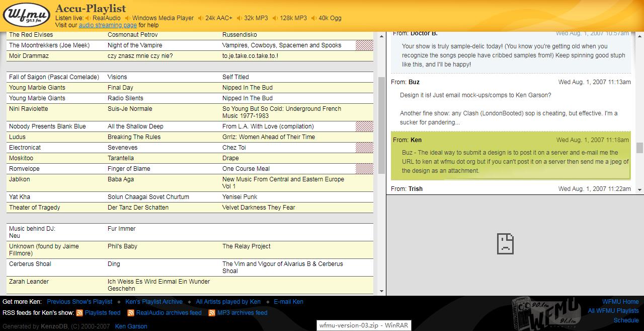Click track Fur Immer
Image resolution: width=644 pixels, height=331 pixels.
tap(122, 229)
